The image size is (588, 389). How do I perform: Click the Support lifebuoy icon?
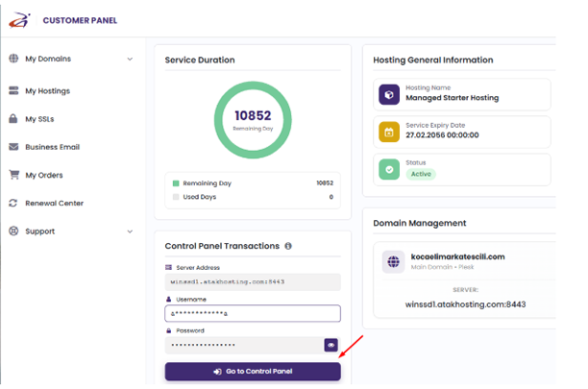pyautogui.click(x=13, y=231)
